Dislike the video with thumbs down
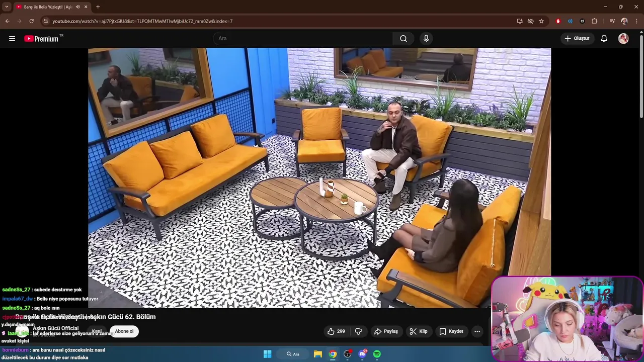 (358, 331)
